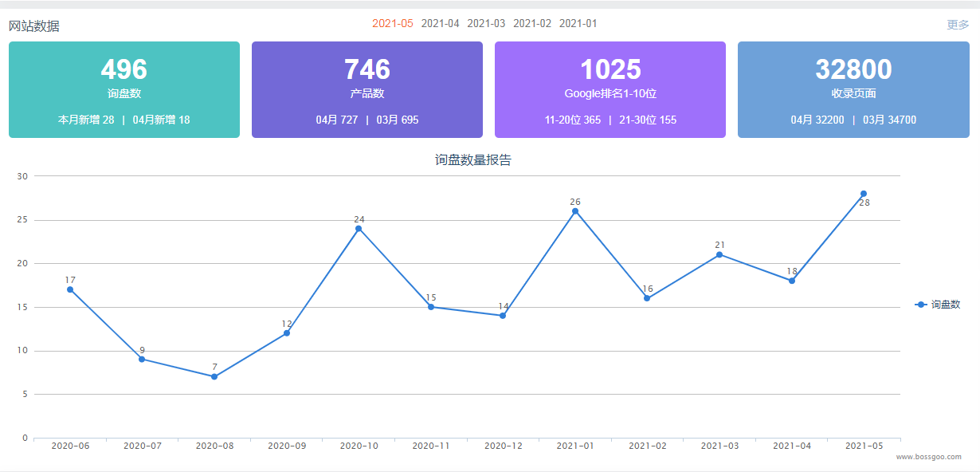This screenshot has height=472, width=980.
Task: Click the 2020-10 data point labeled 24
Action: [359, 229]
